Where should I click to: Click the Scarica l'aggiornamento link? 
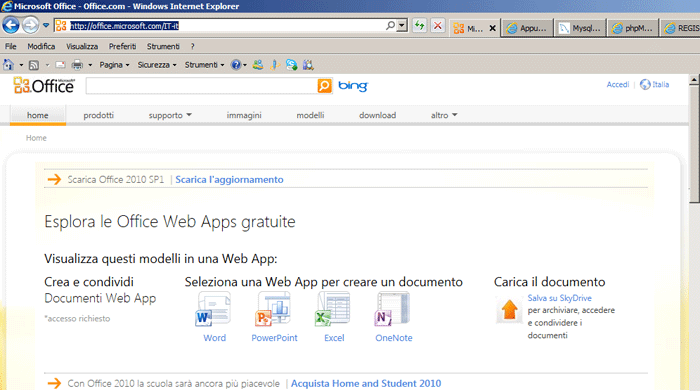point(229,179)
